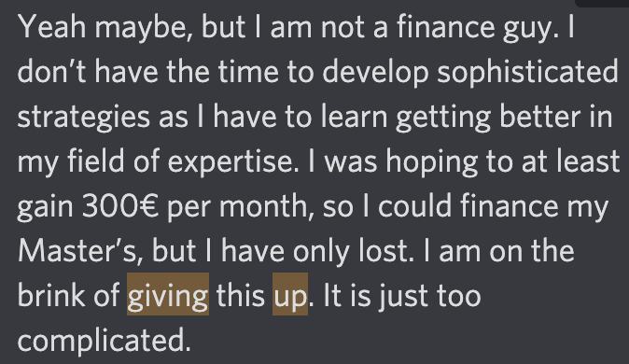Click the amount "300€" in the text
The image size is (629, 364).
pos(120,206)
